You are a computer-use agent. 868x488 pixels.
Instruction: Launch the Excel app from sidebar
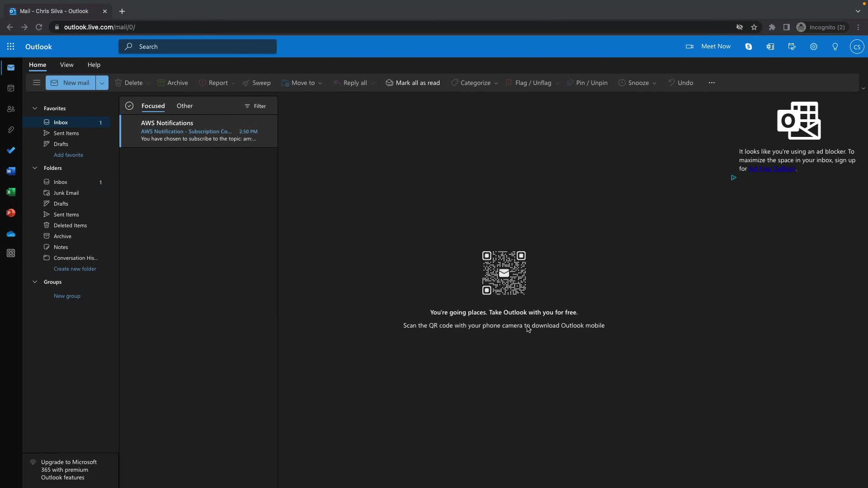(11, 192)
